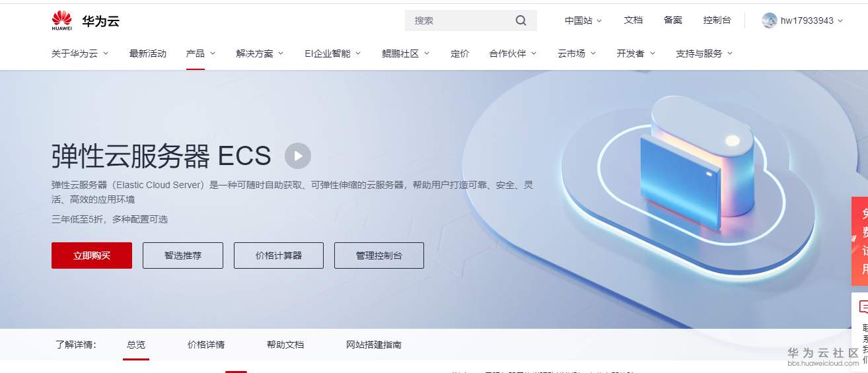Expand the 支持与服务 menu
The width and height of the screenshot is (868, 373).
coord(704,53)
